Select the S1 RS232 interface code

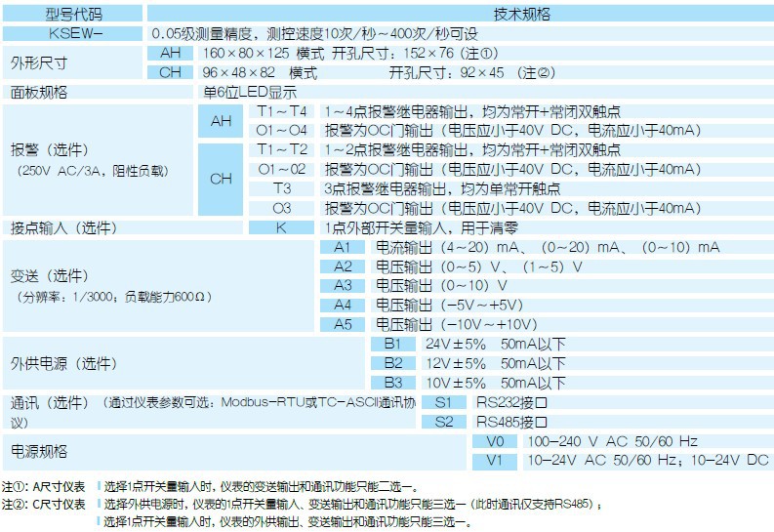[444, 402]
